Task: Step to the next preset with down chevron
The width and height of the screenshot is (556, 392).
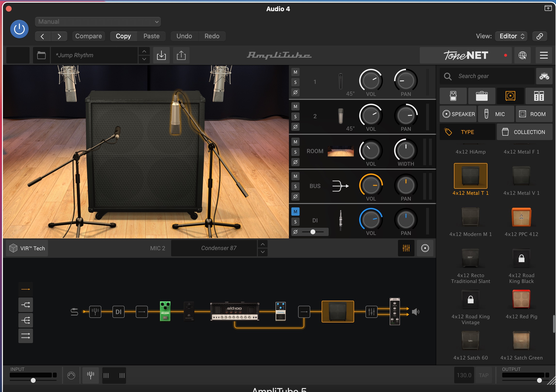Action: (x=144, y=59)
